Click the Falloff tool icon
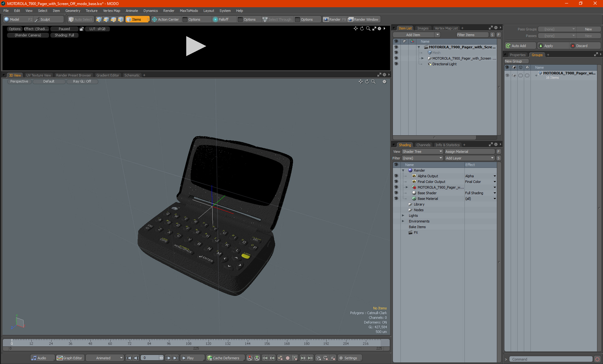The image size is (603, 364). pyautogui.click(x=215, y=19)
